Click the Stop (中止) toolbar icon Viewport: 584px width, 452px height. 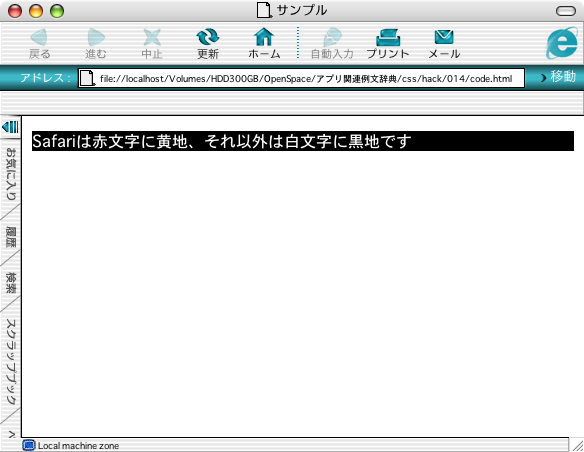click(152, 37)
